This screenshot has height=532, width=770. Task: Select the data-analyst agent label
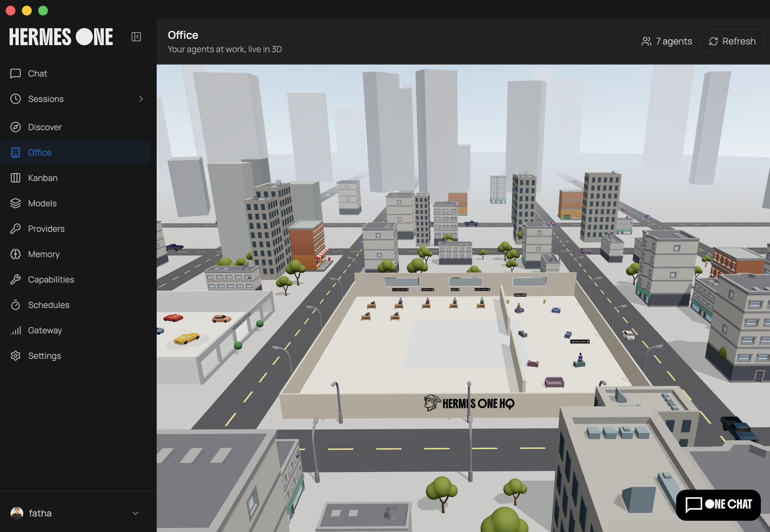click(428, 290)
